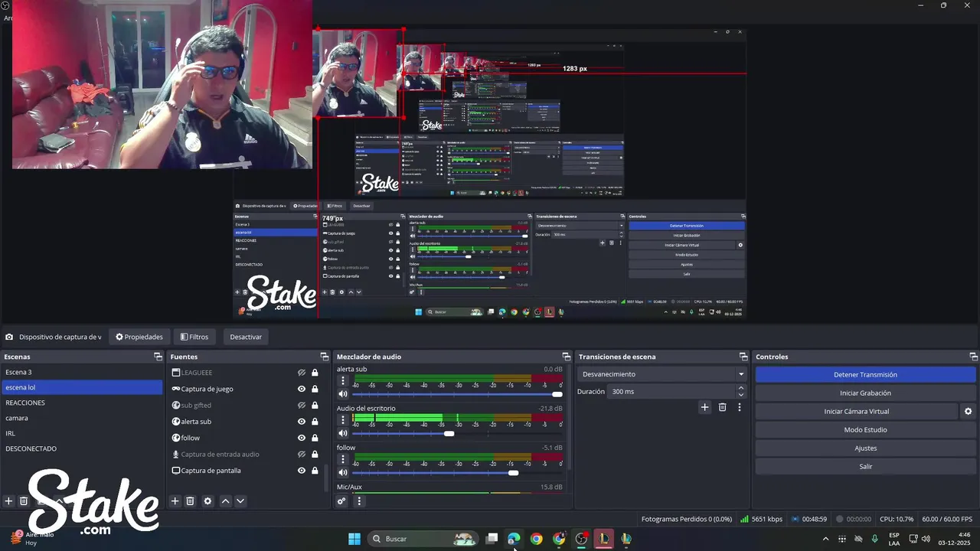Open advanced audio properties gear
Screen dimensions: 980x551
pos(341,501)
